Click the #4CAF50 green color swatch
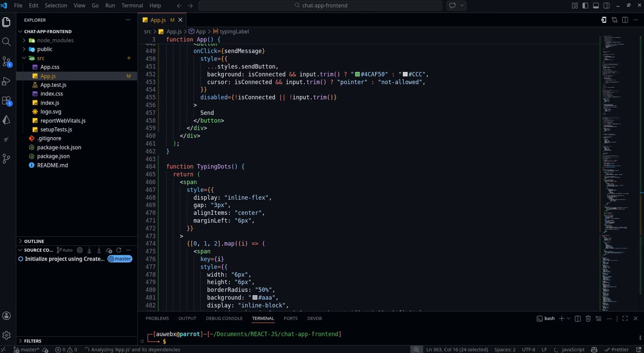 357,74
